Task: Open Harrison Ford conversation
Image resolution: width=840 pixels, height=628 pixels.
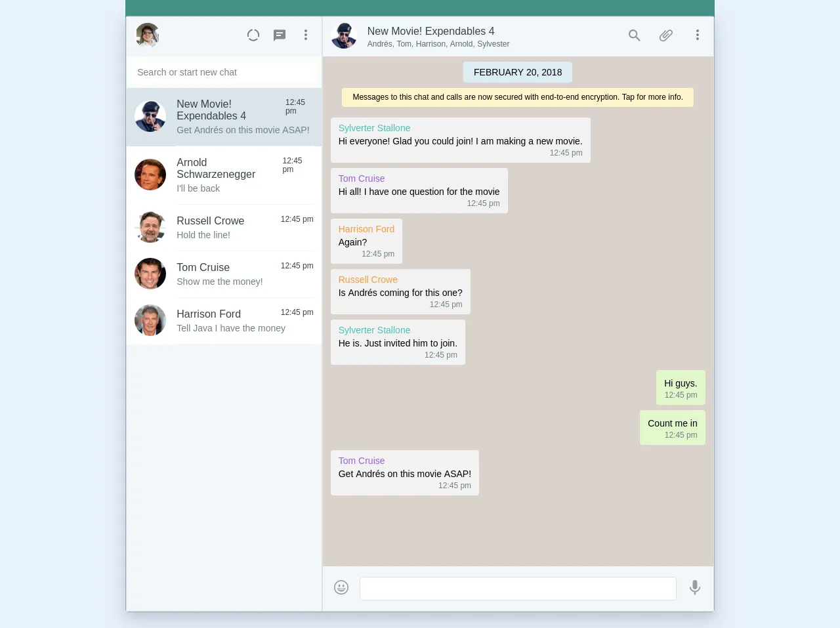Action: (224, 321)
